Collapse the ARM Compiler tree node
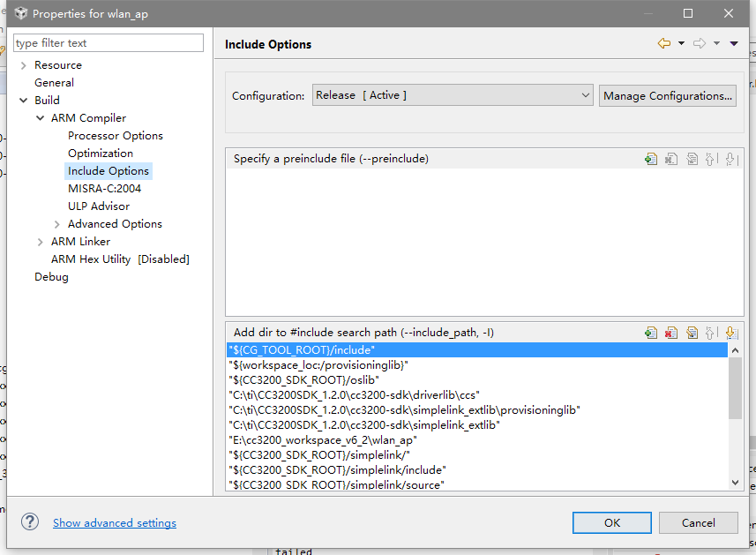756x555 pixels. point(41,118)
